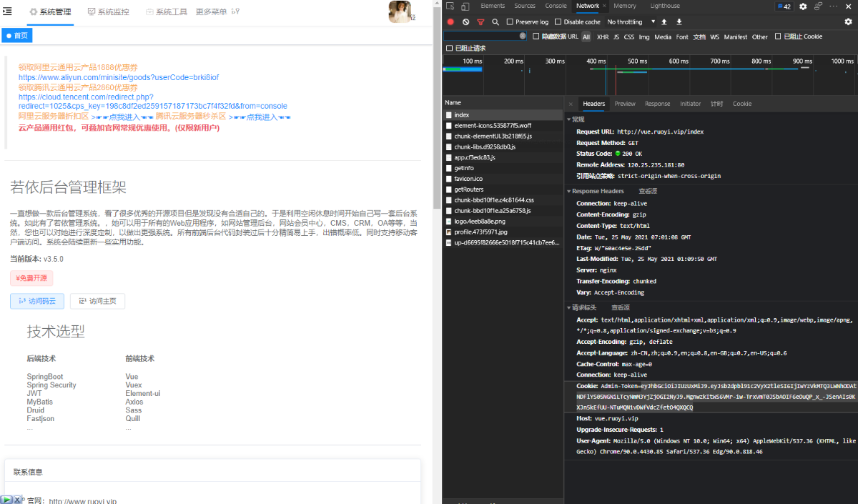Open the DevTools three-dot more menu
This screenshot has height=504, width=858.
point(833,6)
